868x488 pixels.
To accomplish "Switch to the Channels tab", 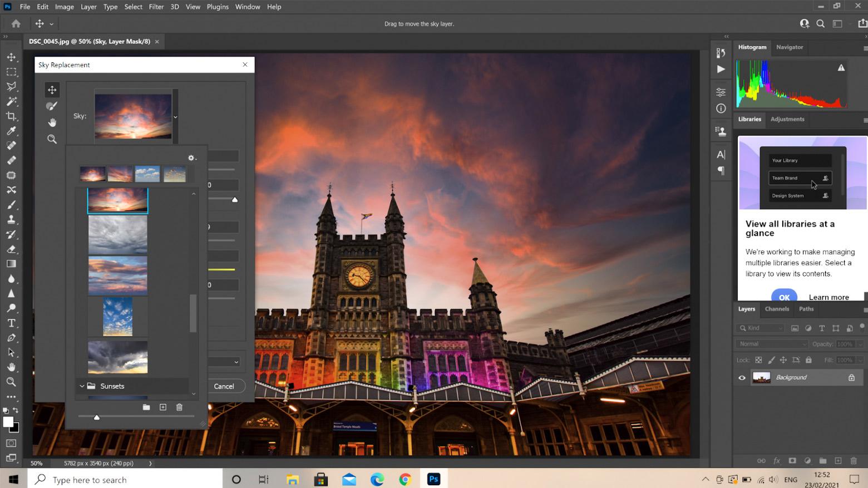I will 777,309.
